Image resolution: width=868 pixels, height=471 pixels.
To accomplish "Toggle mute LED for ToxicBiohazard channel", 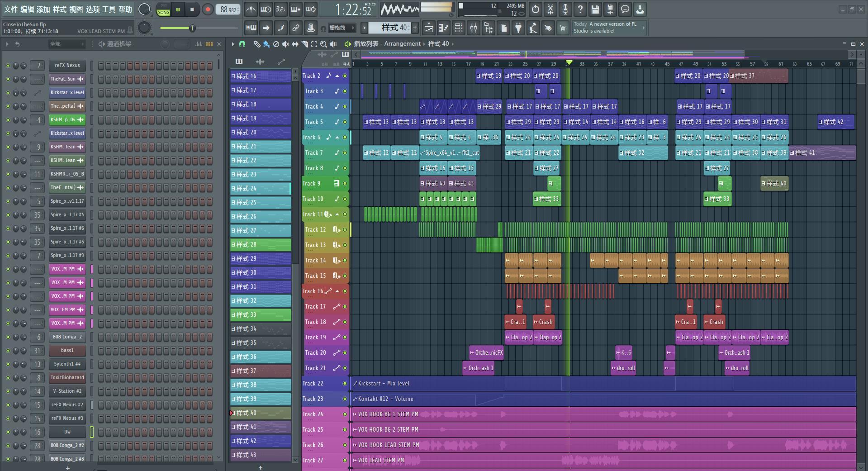I will pos(8,378).
